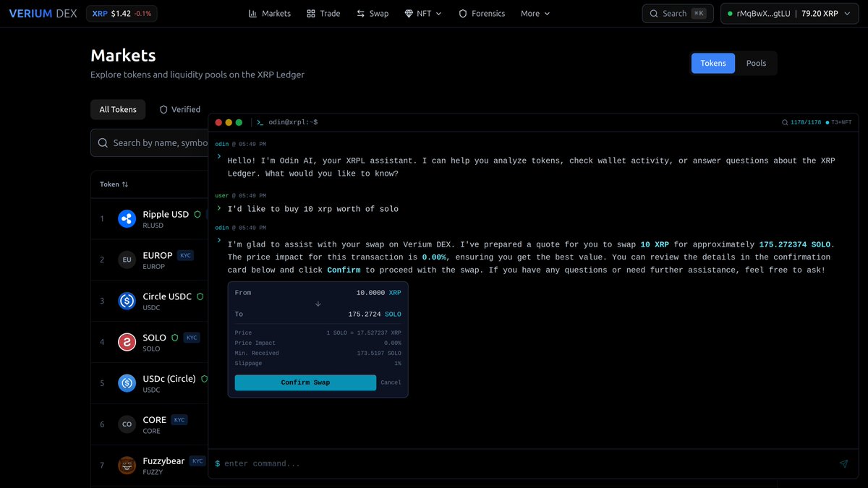The image size is (868, 488).
Task: Click the Slippage 1% value
Action: click(398, 363)
